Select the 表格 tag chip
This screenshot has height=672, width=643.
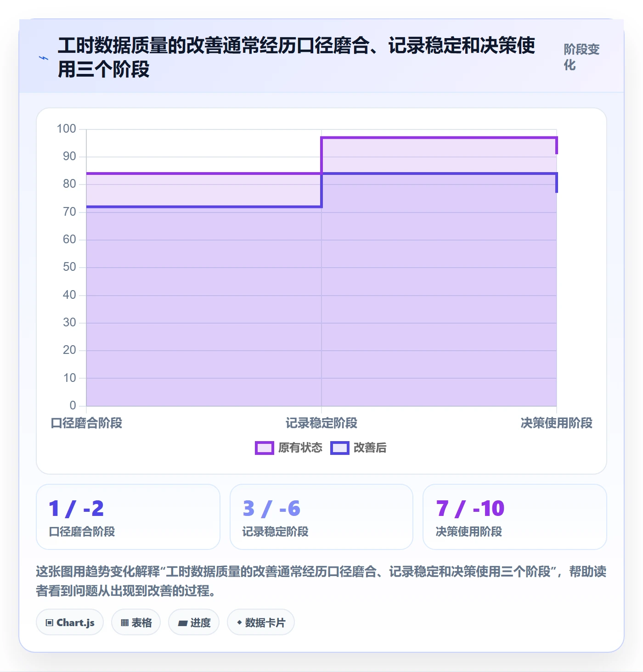click(136, 622)
